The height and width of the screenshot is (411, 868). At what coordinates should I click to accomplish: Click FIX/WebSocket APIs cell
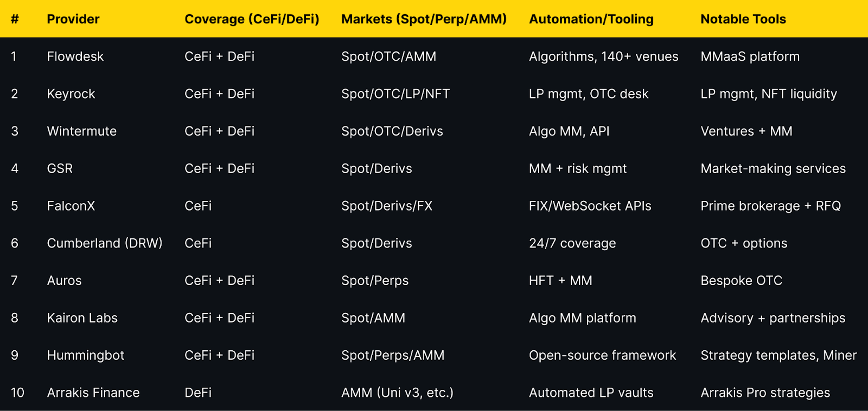590,206
